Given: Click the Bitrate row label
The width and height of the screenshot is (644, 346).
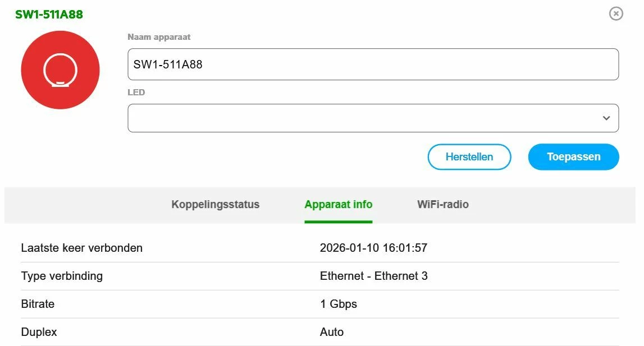Looking at the screenshot, I should point(38,304).
